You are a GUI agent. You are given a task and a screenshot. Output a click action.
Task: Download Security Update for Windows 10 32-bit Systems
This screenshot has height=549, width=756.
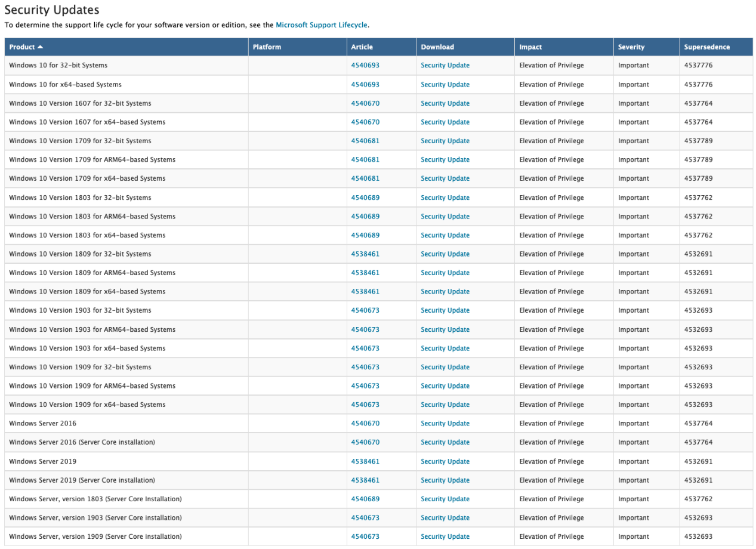[445, 66]
